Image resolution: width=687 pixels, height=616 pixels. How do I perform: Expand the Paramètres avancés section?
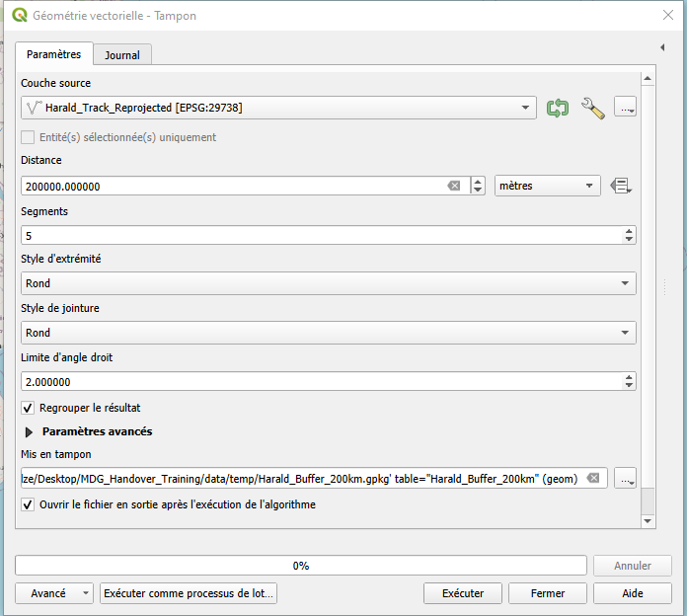tap(29, 431)
